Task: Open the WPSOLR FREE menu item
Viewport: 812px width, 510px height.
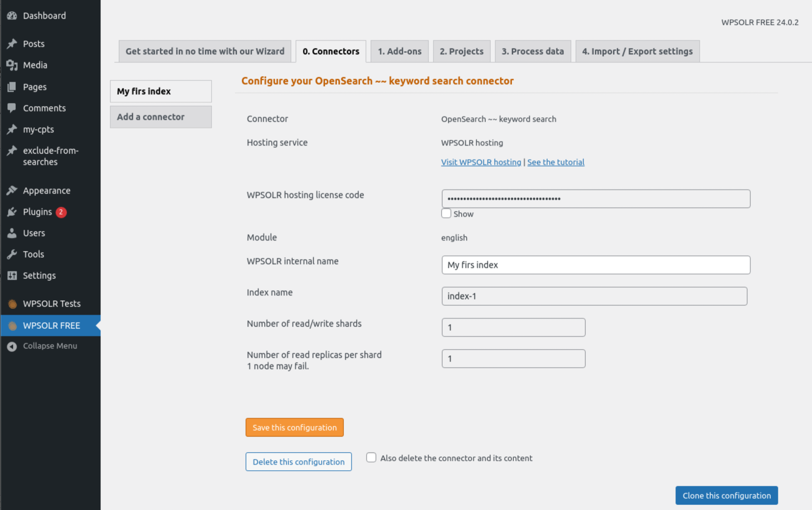Action: coord(51,326)
